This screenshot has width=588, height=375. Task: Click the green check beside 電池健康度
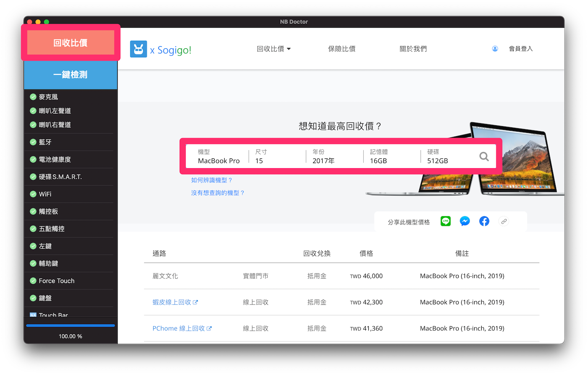(x=33, y=159)
